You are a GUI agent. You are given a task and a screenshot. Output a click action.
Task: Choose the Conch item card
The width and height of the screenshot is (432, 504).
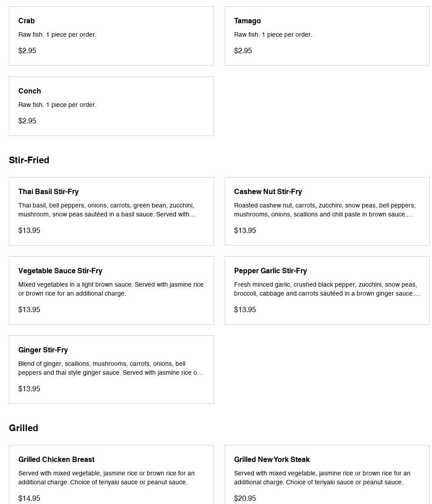point(111,106)
